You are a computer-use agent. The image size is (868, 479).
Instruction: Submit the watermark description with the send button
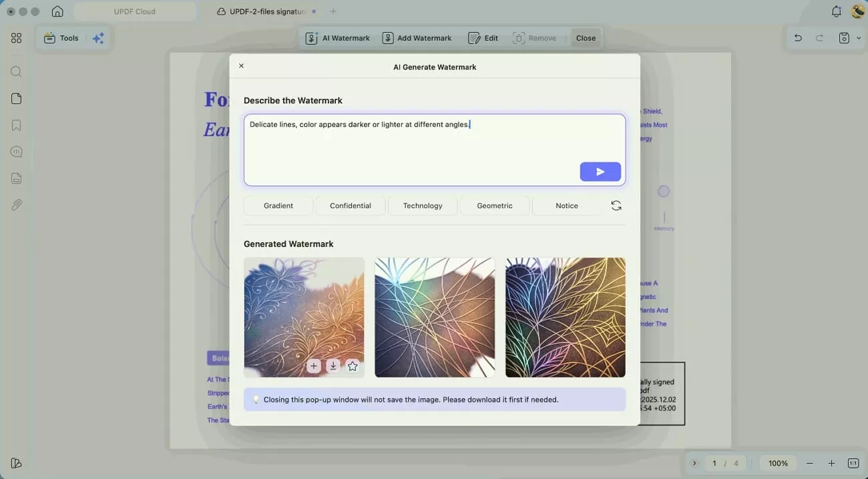click(600, 171)
